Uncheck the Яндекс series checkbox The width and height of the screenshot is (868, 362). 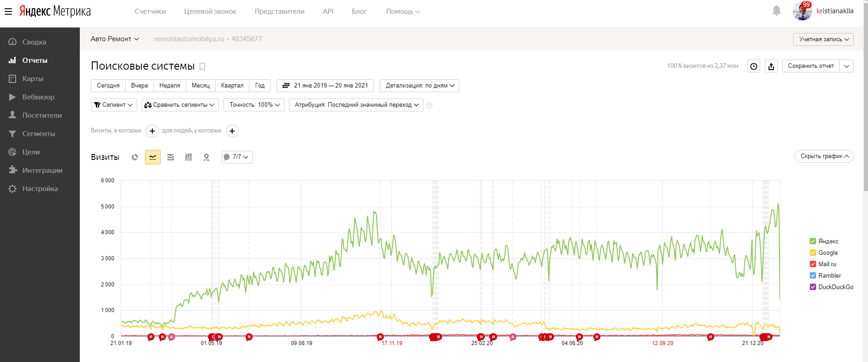click(x=813, y=241)
